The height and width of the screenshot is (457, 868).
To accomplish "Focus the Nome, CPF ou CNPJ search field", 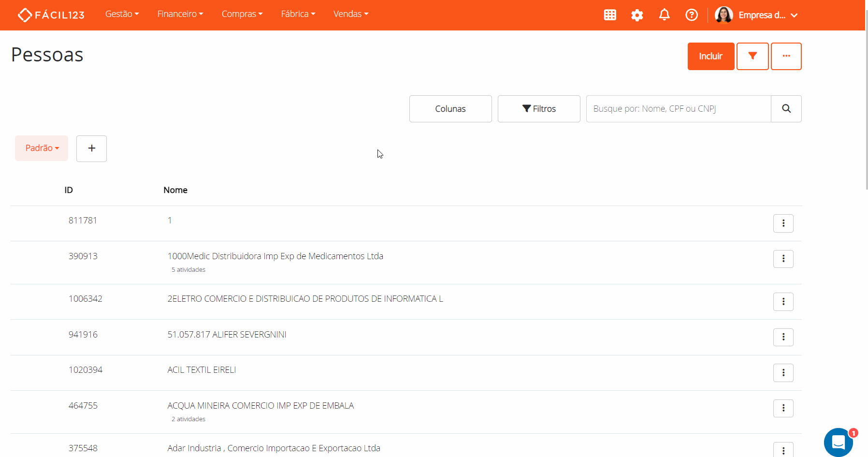I will tap(678, 109).
